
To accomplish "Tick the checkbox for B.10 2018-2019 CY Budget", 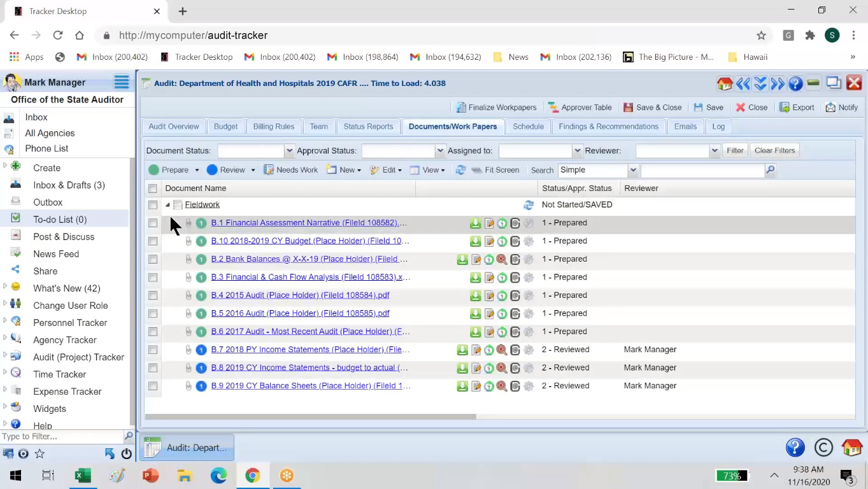I will [x=153, y=241].
